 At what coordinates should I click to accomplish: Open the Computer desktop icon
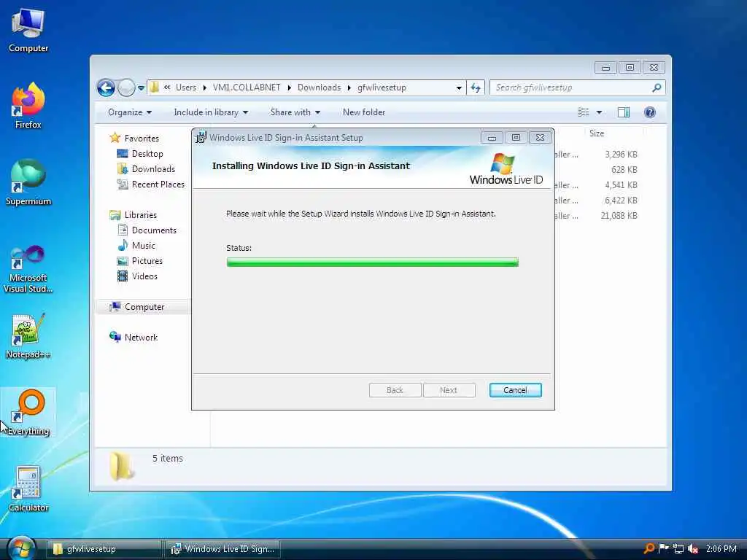coord(28,30)
